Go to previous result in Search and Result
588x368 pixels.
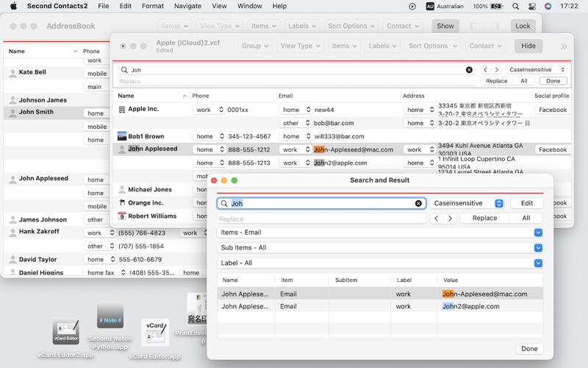coord(436,218)
